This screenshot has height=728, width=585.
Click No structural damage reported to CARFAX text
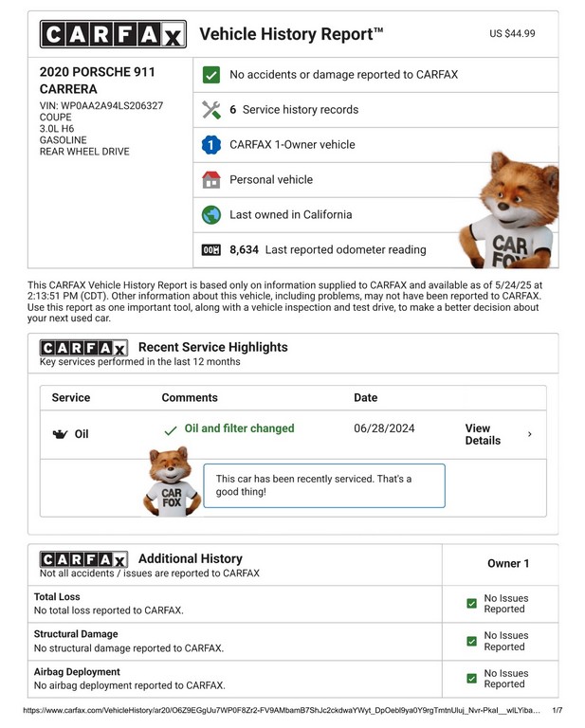pos(129,648)
